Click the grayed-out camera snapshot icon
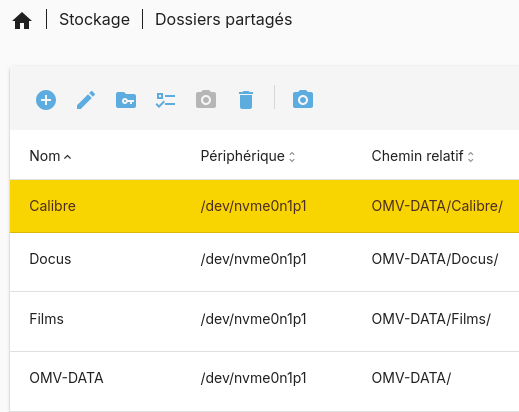Viewport: 519px width, 412px height. tap(206, 99)
